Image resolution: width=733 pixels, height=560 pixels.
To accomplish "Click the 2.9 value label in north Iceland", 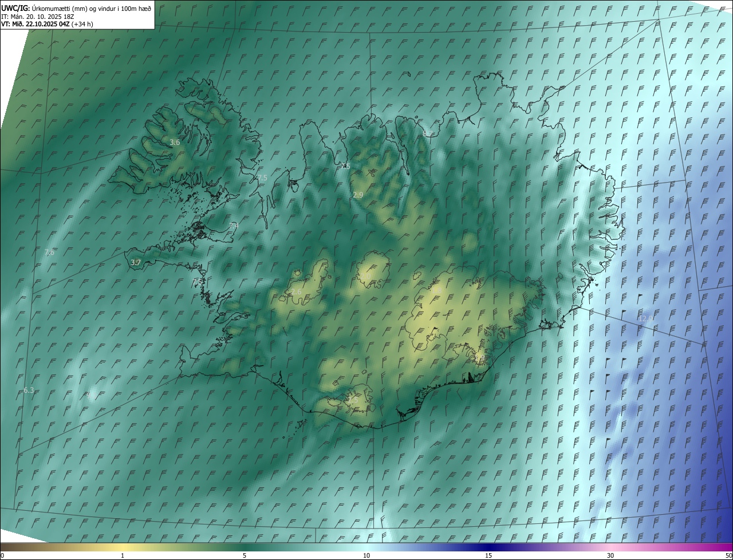I will tap(358, 195).
